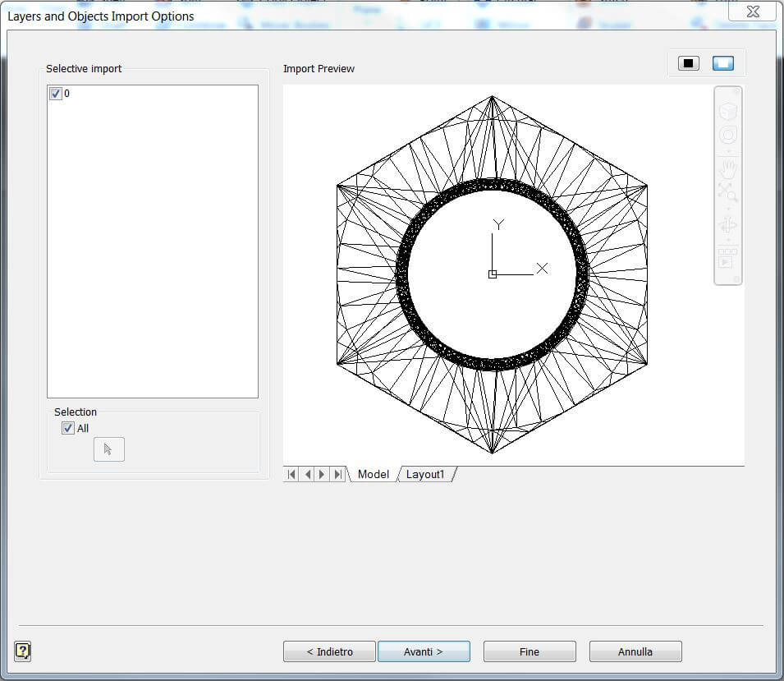Expand the Orbit tool dropdown arrow
The height and width of the screenshot is (681, 784).
click(728, 240)
